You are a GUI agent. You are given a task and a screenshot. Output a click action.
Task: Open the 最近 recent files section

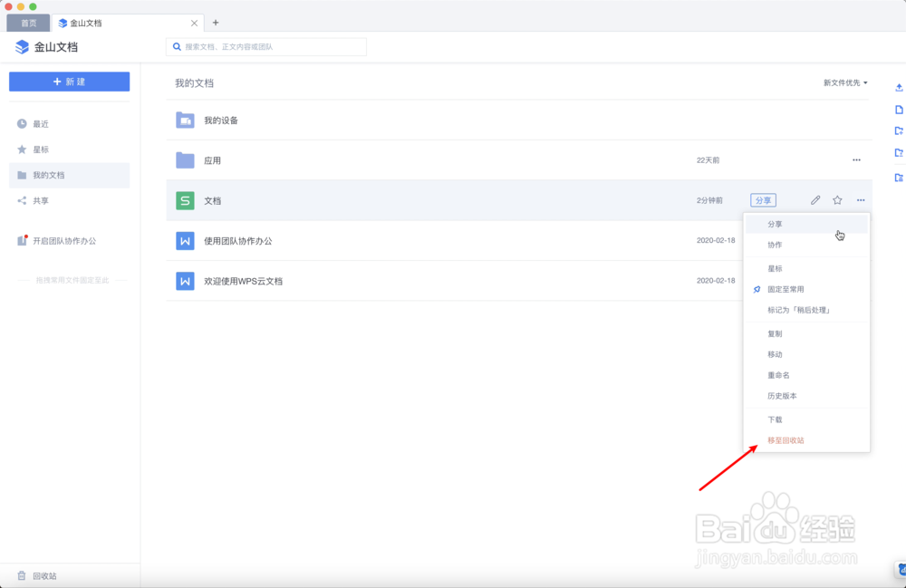coord(70,123)
